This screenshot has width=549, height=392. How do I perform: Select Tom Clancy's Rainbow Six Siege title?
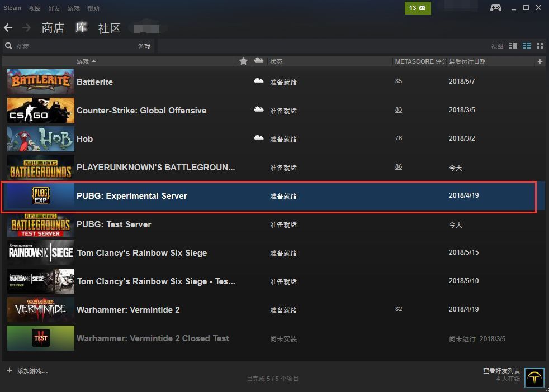tap(142, 253)
